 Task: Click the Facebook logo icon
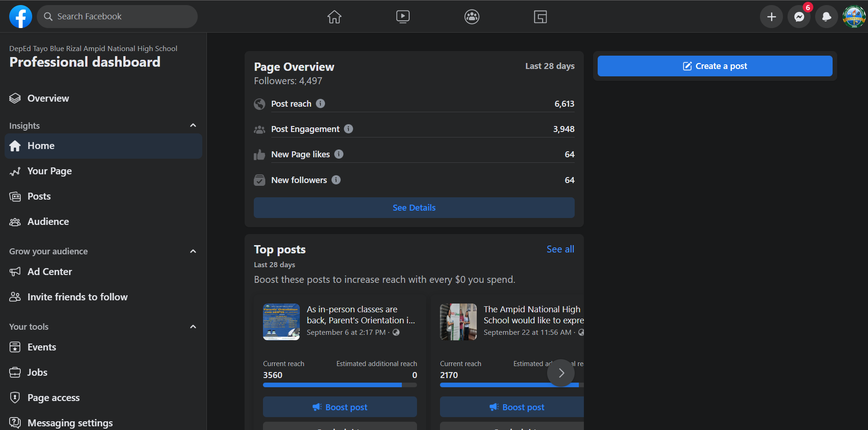pyautogui.click(x=21, y=17)
